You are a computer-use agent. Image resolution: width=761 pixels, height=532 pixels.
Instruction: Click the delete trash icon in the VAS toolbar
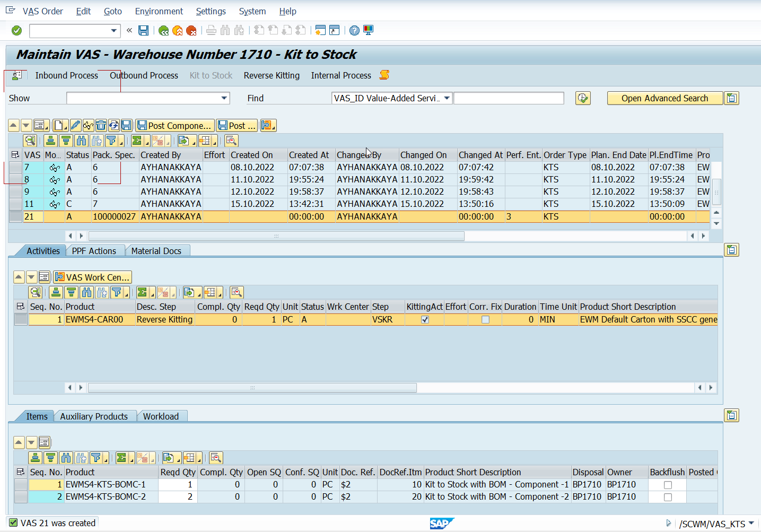click(101, 126)
